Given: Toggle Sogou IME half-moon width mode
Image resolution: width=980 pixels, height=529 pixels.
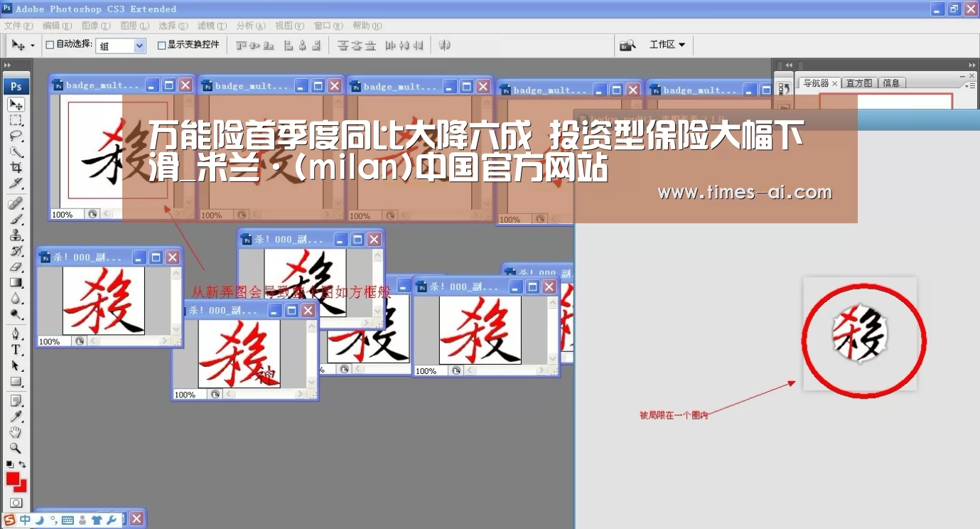Looking at the screenshot, I should [x=40, y=520].
